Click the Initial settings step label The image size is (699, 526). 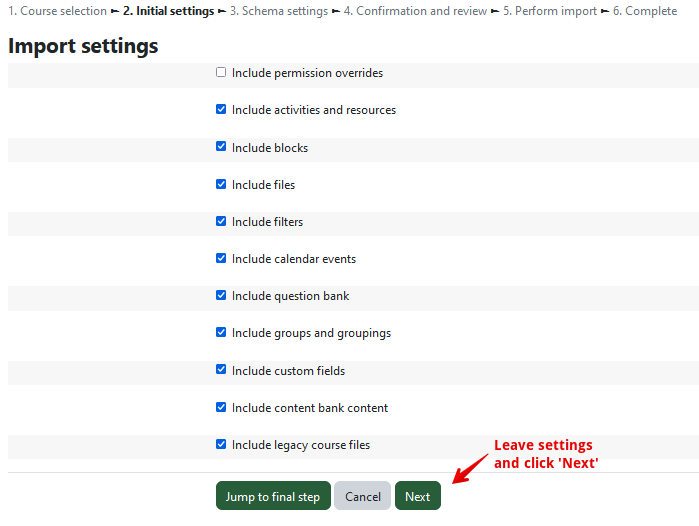pyautogui.click(x=168, y=11)
